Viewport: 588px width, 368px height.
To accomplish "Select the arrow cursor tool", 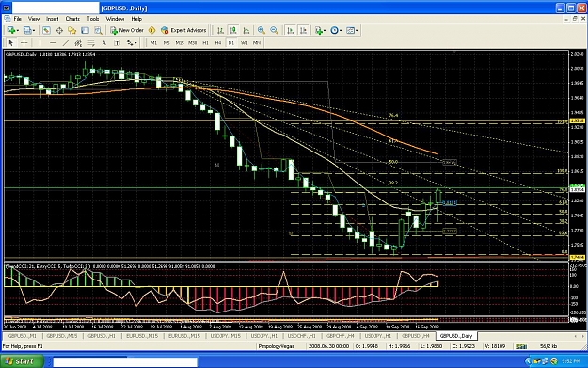I will coord(11,43).
